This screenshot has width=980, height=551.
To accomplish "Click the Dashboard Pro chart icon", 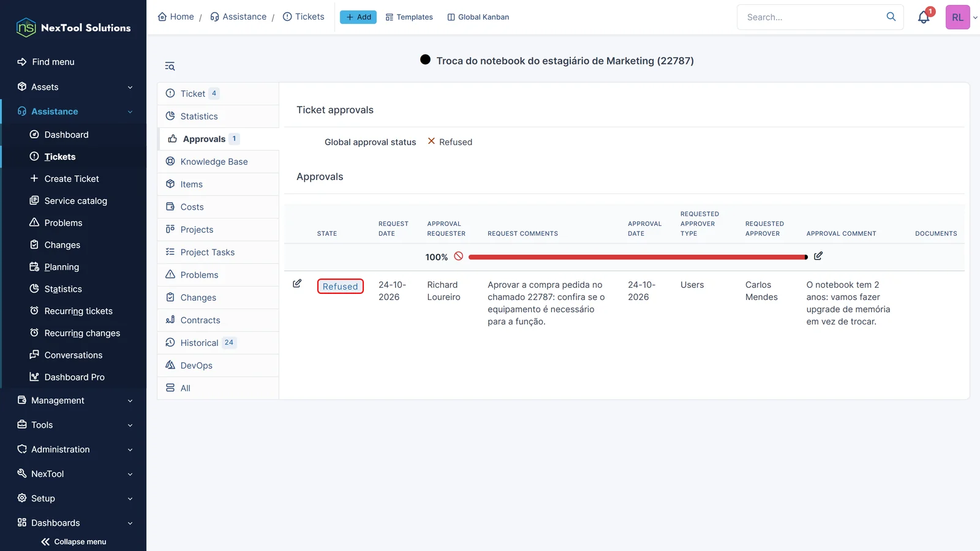I will tap(34, 377).
